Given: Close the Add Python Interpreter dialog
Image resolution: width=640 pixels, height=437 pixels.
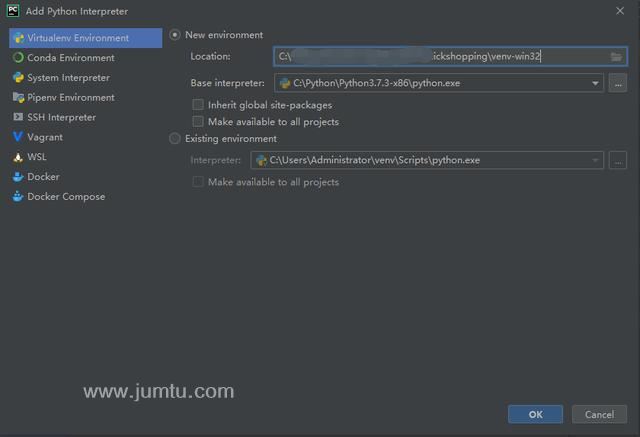Looking at the screenshot, I should pyautogui.click(x=620, y=11).
